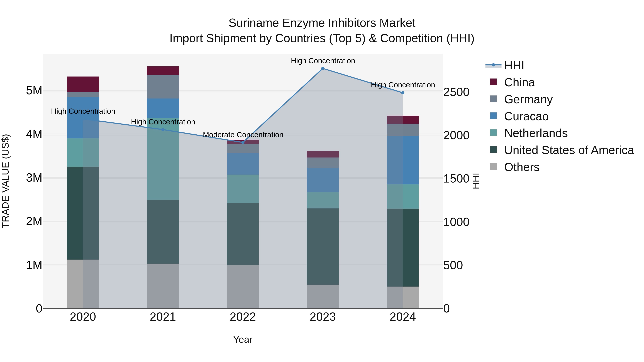644x362 pixels.
Task: Click the 'Year' x-axis title
Action: pyautogui.click(x=243, y=340)
